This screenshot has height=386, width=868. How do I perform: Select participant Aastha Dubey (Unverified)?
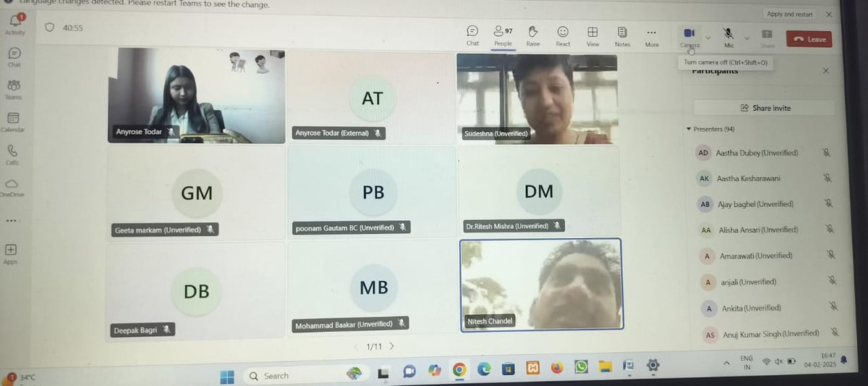tap(764, 153)
